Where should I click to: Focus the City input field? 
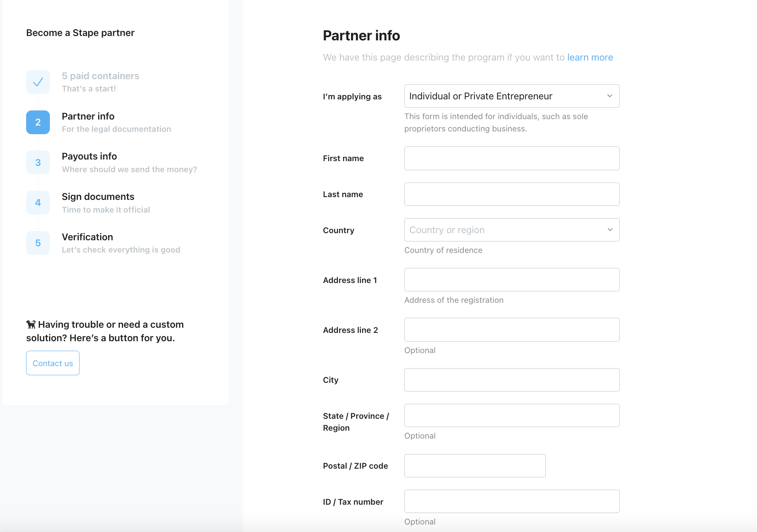[511, 380]
